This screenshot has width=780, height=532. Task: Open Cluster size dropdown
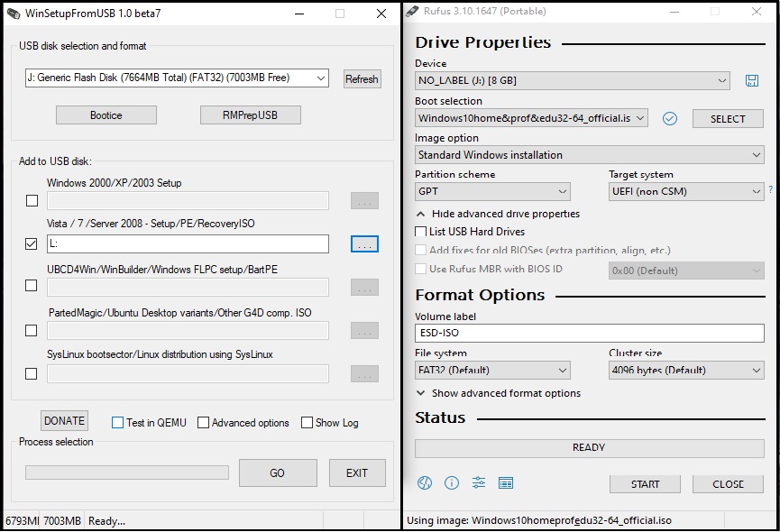pos(686,370)
